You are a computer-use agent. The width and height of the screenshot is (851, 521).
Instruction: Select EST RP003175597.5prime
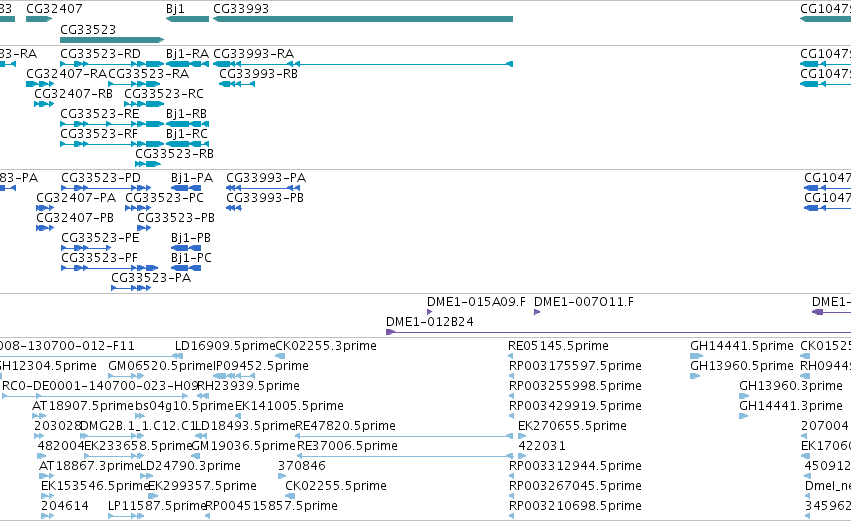pyautogui.click(x=511, y=376)
